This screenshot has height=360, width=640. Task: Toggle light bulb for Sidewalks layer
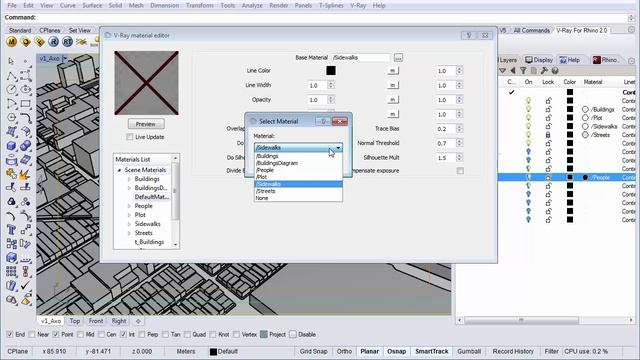[528, 126]
